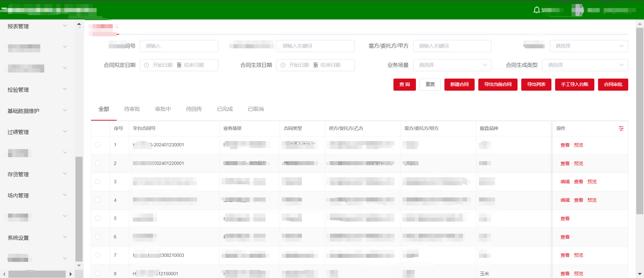Click 预览 link in row 4
This screenshot has width=644, height=278.
pyautogui.click(x=592, y=200)
